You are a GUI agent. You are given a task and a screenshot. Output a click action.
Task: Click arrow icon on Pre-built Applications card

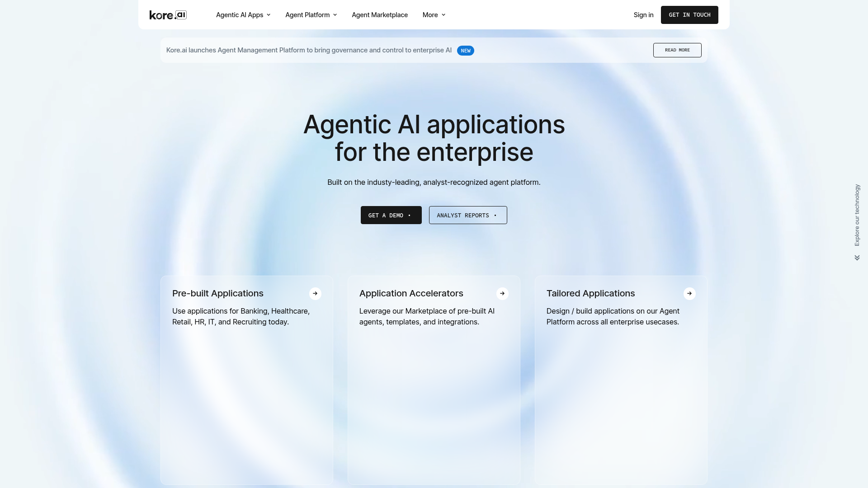coord(315,294)
